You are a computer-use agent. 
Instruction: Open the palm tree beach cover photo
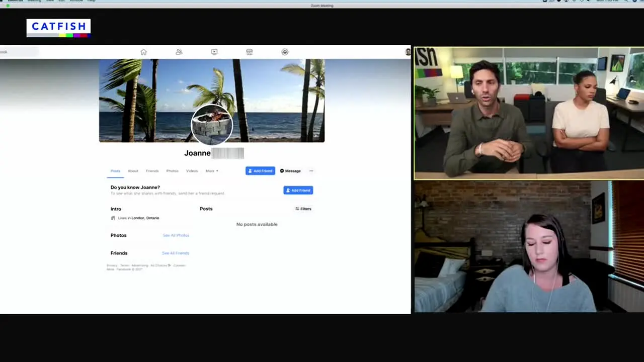[212, 101]
